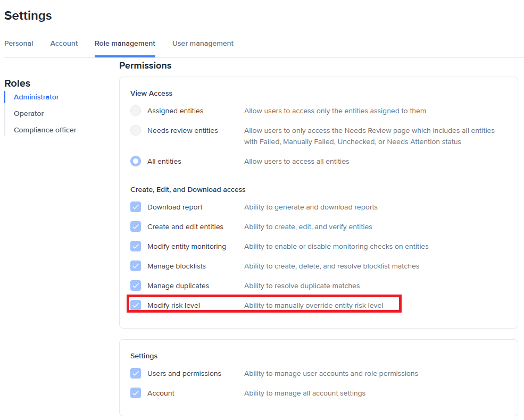
Task: Toggle the Manage blocklists checkbox
Action: [136, 266]
